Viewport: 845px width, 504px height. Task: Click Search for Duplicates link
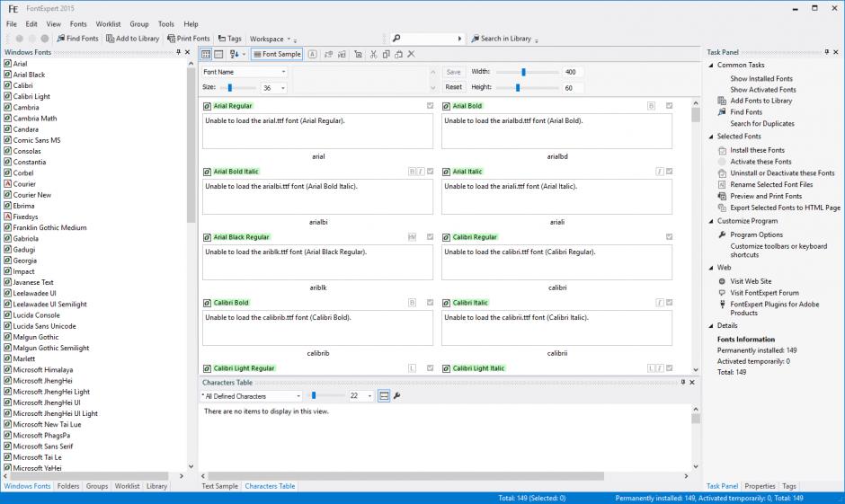click(762, 123)
